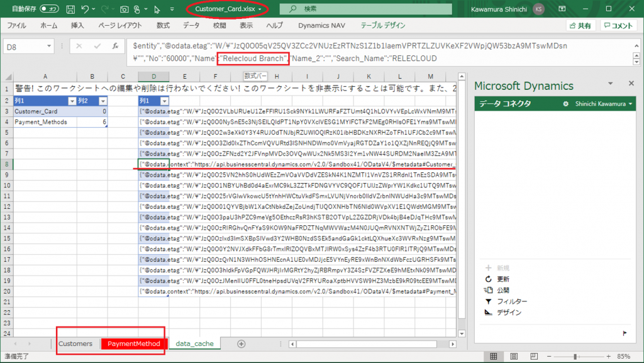Click 公開 publish in the Dynamics pane
This screenshot has height=363, width=644.
coord(497,290)
